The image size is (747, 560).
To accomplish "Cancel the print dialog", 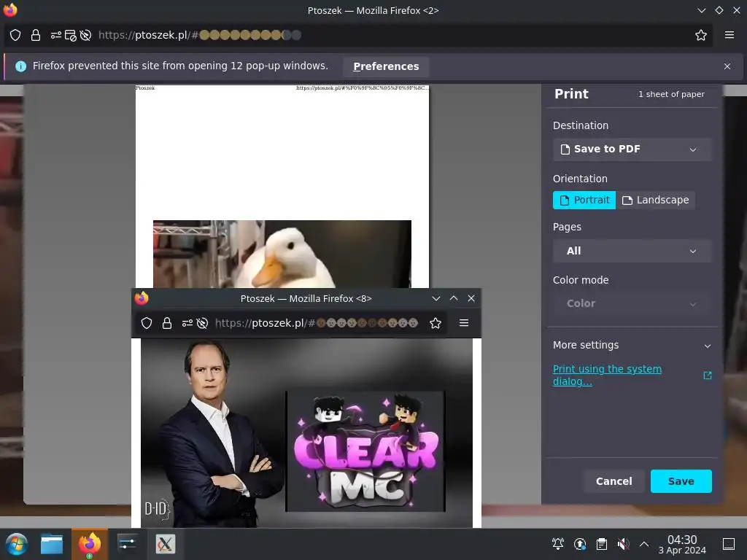I will [x=614, y=481].
